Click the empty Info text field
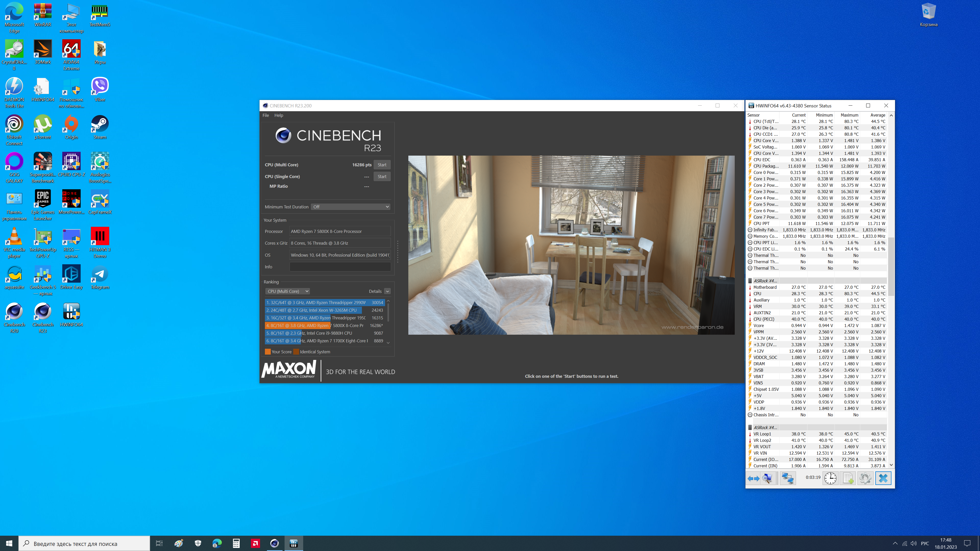The width and height of the screenshot is (980, 551). 340,267
